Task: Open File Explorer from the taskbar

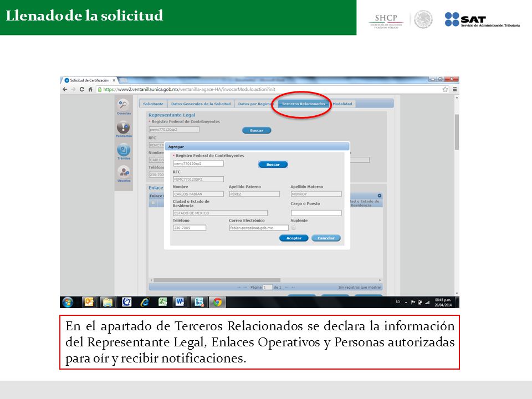Action: click(108, 302)
